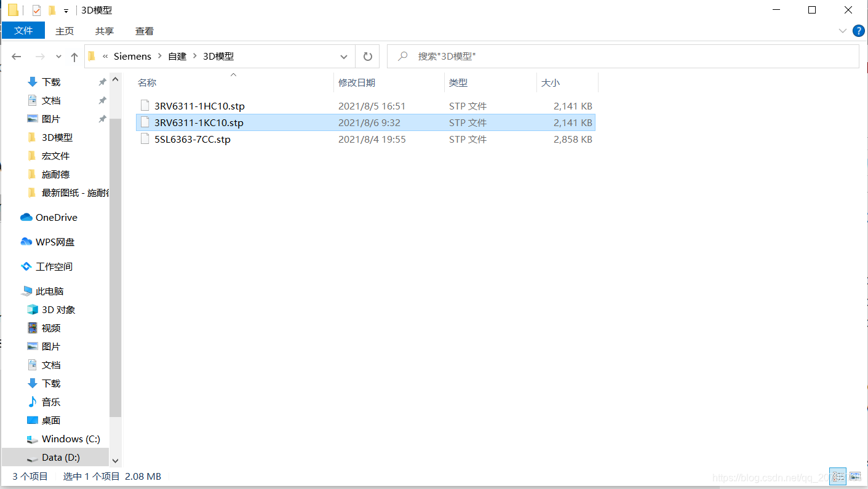Open the address bar history dropdown
Image resolution: width=868 pixels, height=489 pixels.
coord(344,57)
